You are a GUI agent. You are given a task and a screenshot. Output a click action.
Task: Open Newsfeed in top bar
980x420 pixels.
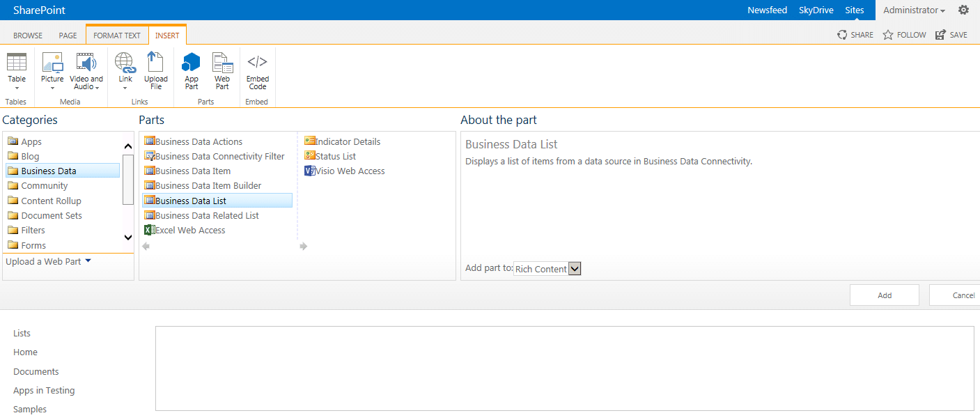coord(767,10)
